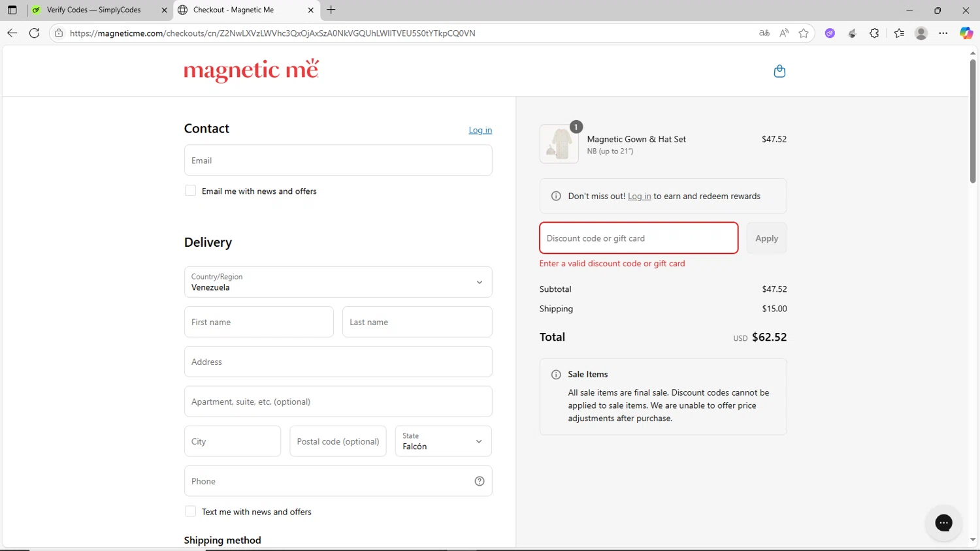Image resolution: width=980 pixels, height=551 pixels.
Task: Focus the Postal code field
Action: pos(338,441)
